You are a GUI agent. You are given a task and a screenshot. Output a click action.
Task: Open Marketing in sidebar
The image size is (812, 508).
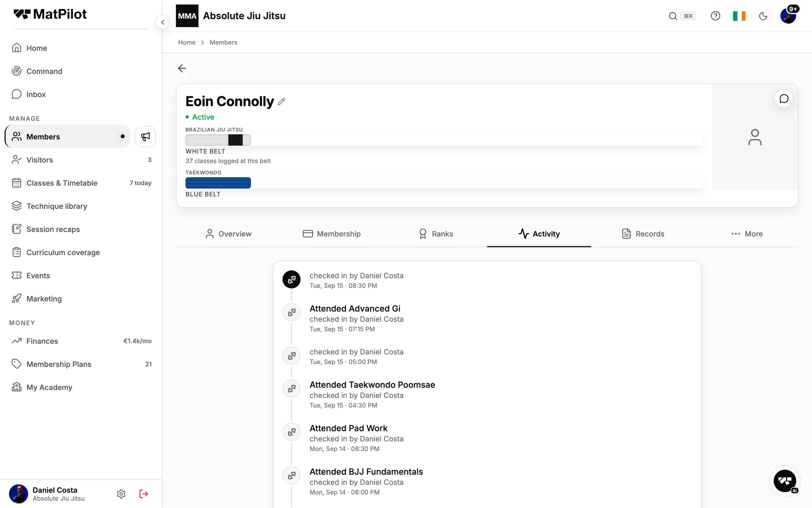[x=80, y=299]
